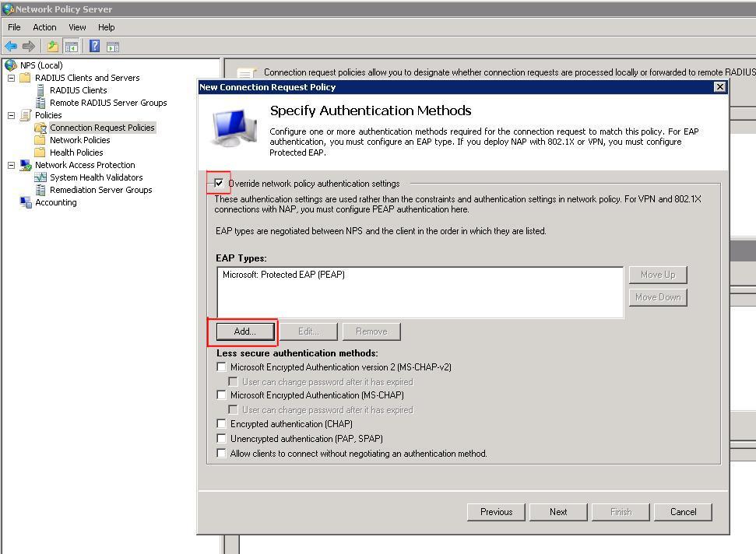Click the Edit... button
Viewport: 756px width, 554px height.
click(308, 331)
